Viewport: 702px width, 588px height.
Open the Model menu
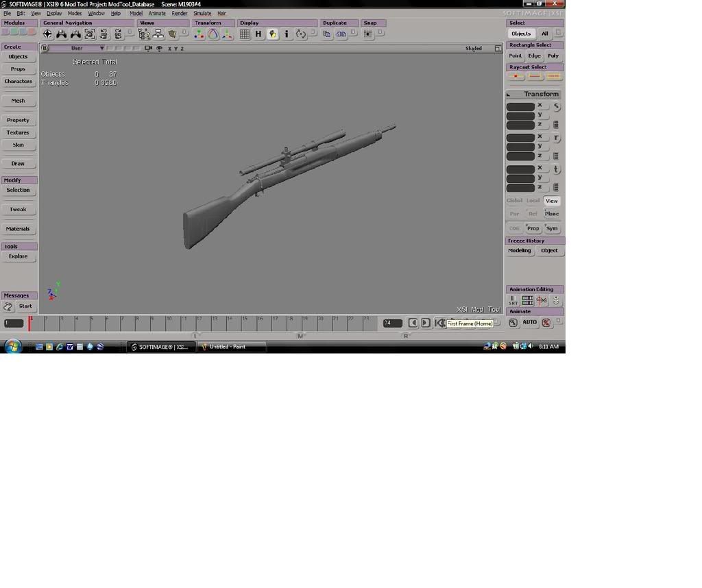coord(136,14)
